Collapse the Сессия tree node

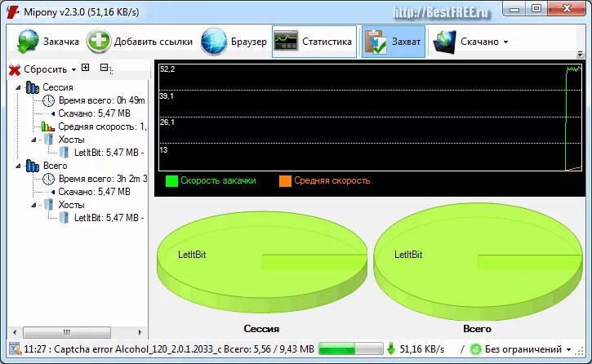(x=18, y=87)
